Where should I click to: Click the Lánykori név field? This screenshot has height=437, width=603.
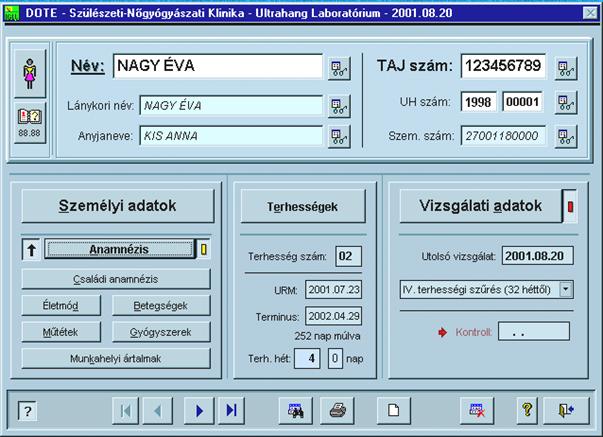click(231, 105)
